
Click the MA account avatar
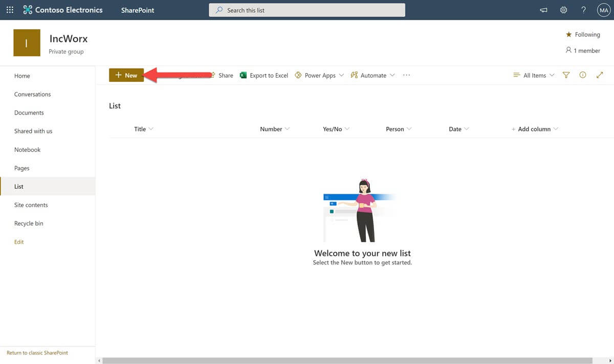(603, 9)
